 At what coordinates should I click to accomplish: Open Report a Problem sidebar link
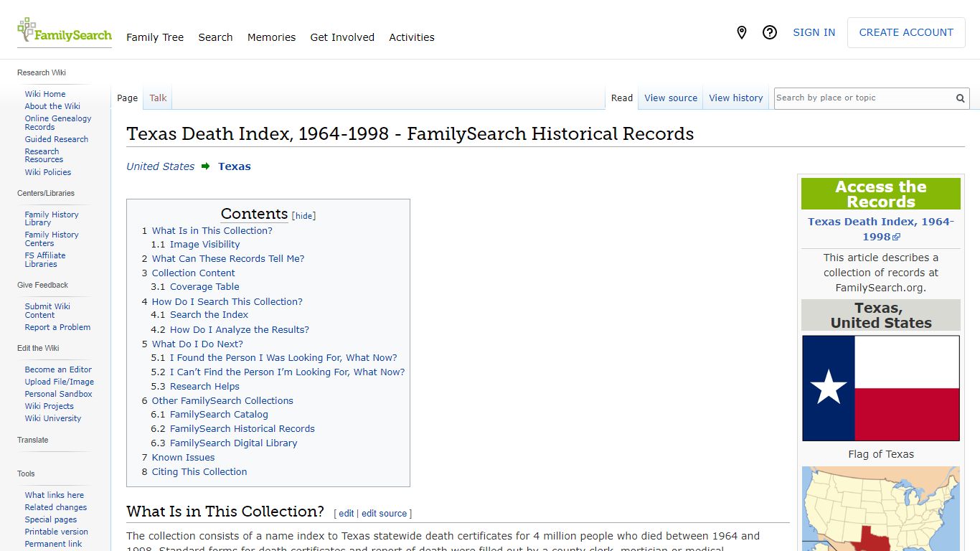(x=57, y=327)
